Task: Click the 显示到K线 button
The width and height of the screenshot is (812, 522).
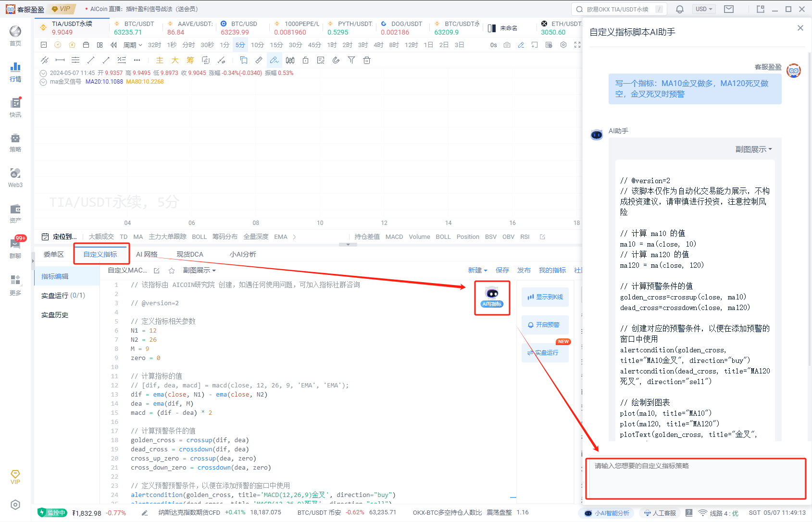Action: 545,297
